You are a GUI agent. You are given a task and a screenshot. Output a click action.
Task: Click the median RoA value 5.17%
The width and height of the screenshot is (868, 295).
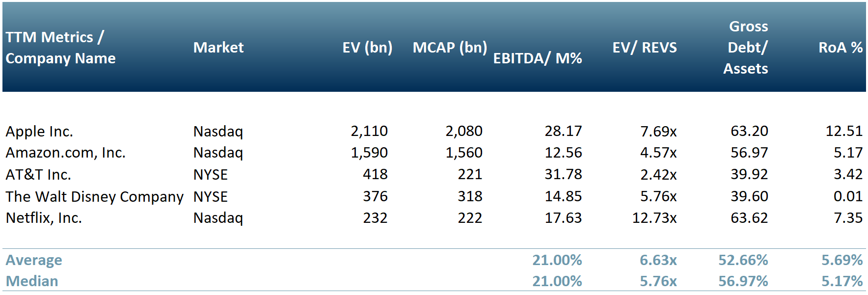pos(842,281)
